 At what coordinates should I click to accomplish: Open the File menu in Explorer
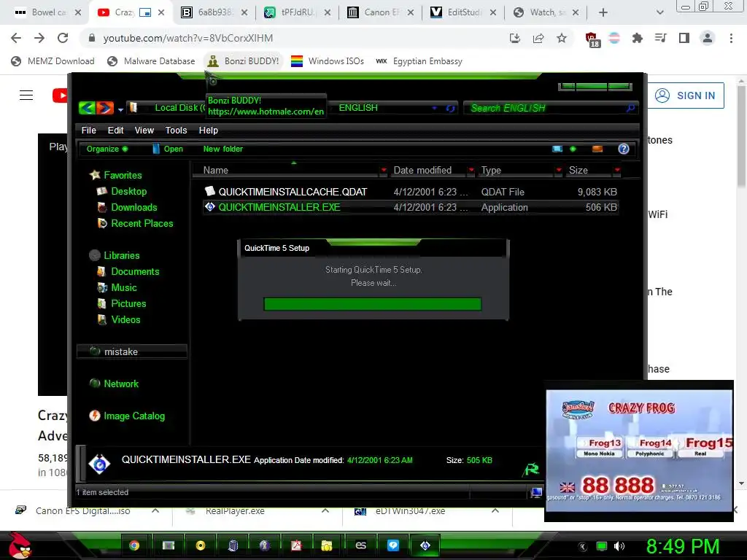(88, 130)
